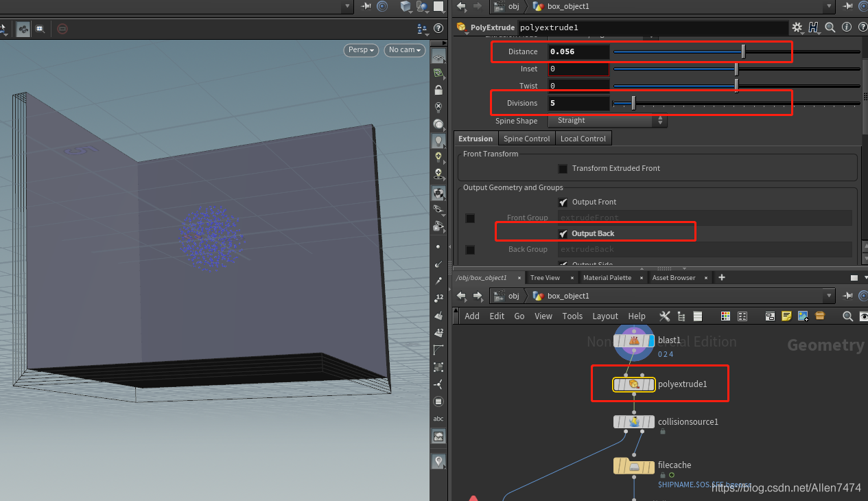The image size is (868, 501).
Task: Open the Material Palette tab
Action: tap(607, 278)
